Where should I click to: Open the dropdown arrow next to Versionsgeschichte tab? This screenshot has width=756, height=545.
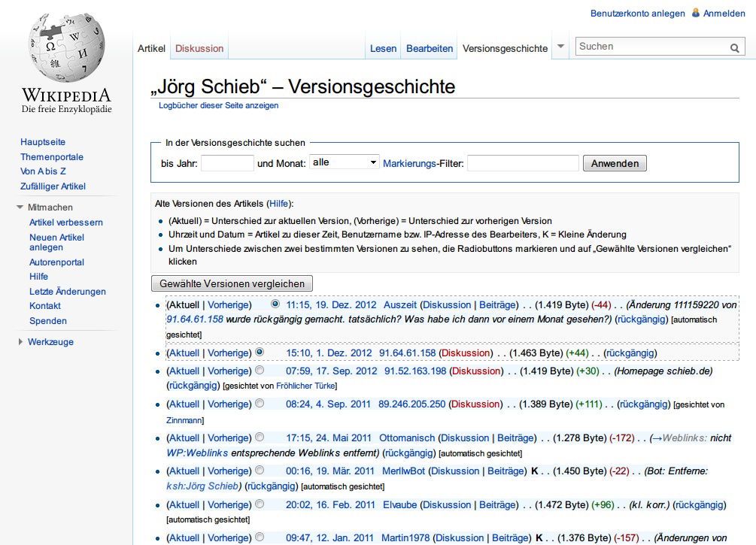[560, 47]
